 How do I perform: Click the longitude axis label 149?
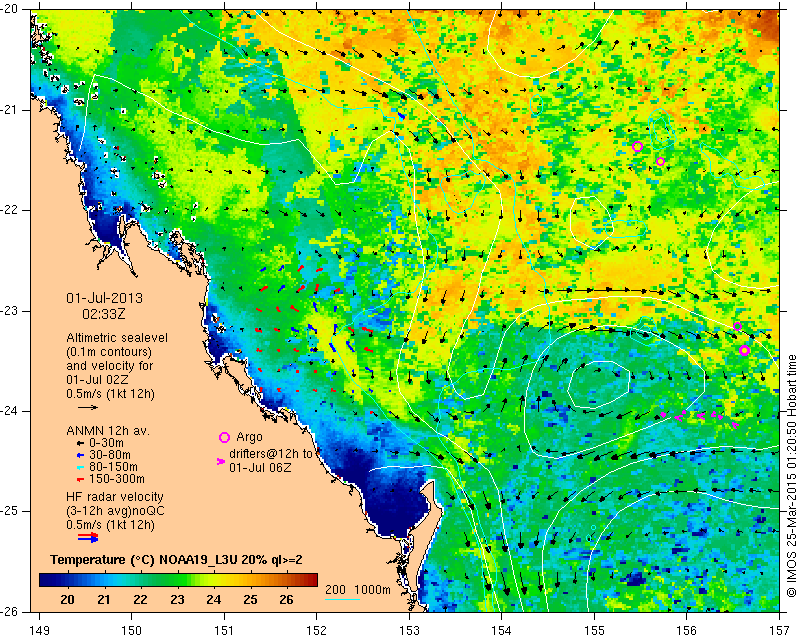(x=39, y=631)
